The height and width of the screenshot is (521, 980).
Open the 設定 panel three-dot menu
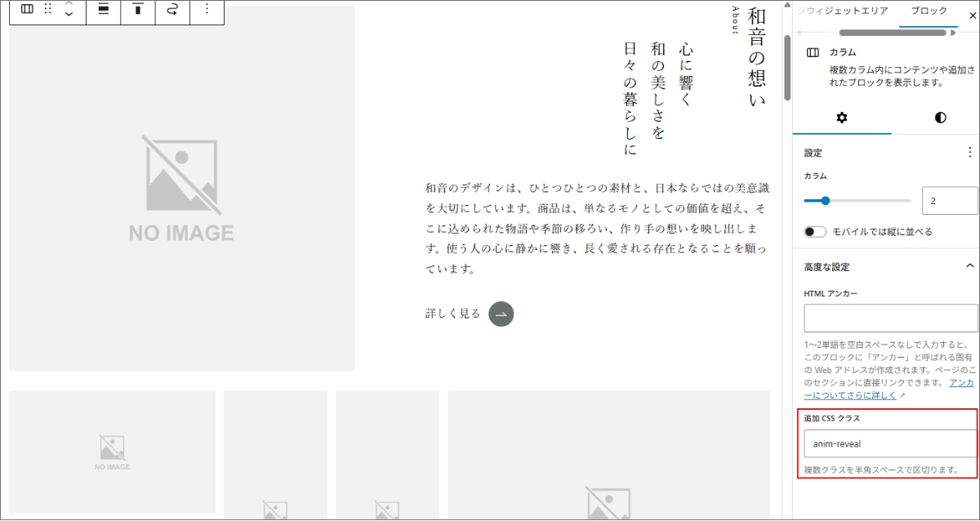point(972,152)
